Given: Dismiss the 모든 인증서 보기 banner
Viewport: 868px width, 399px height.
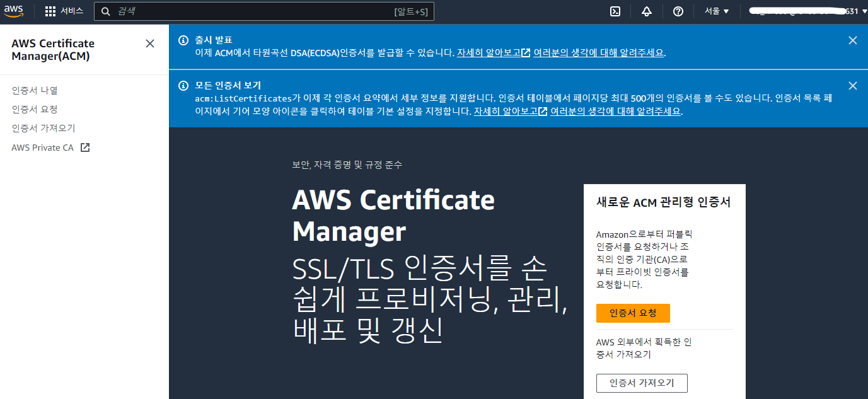Looking at the screenshot, I should [853, 86].
